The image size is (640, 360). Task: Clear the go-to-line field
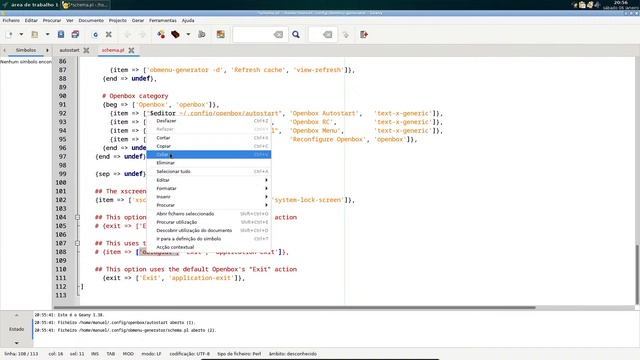327,35
